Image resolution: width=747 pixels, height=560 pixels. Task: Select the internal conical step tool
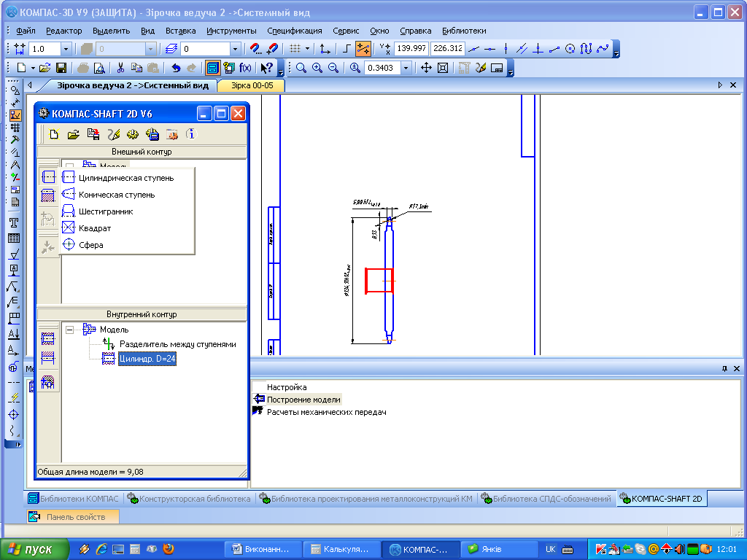pyautogui.click(x=47, y=357)
